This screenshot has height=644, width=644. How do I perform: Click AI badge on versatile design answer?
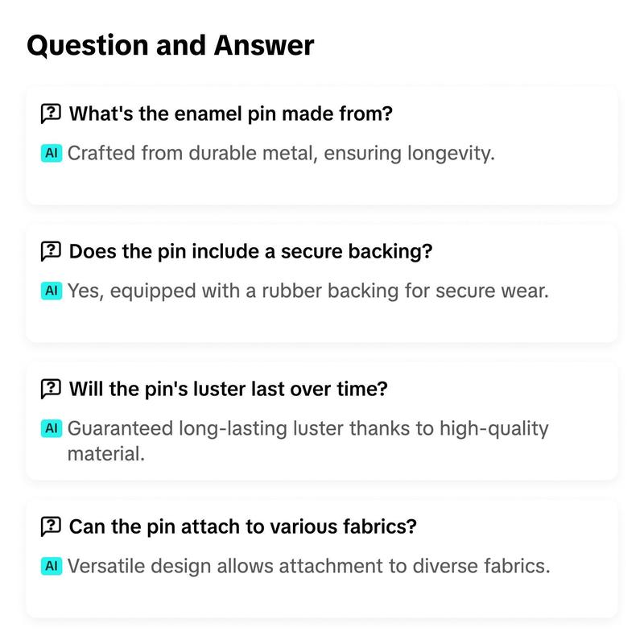52,566
